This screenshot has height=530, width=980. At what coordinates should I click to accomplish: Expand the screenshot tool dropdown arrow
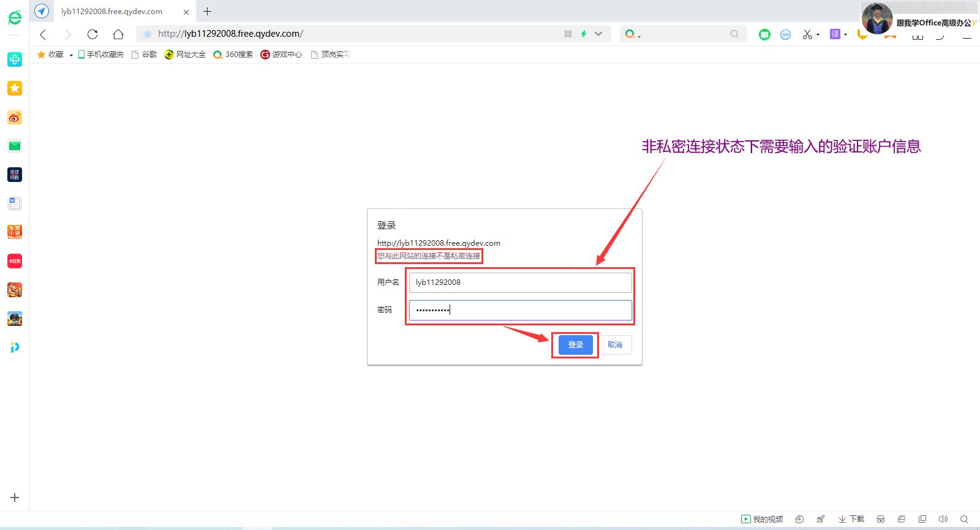pos(818,35)
